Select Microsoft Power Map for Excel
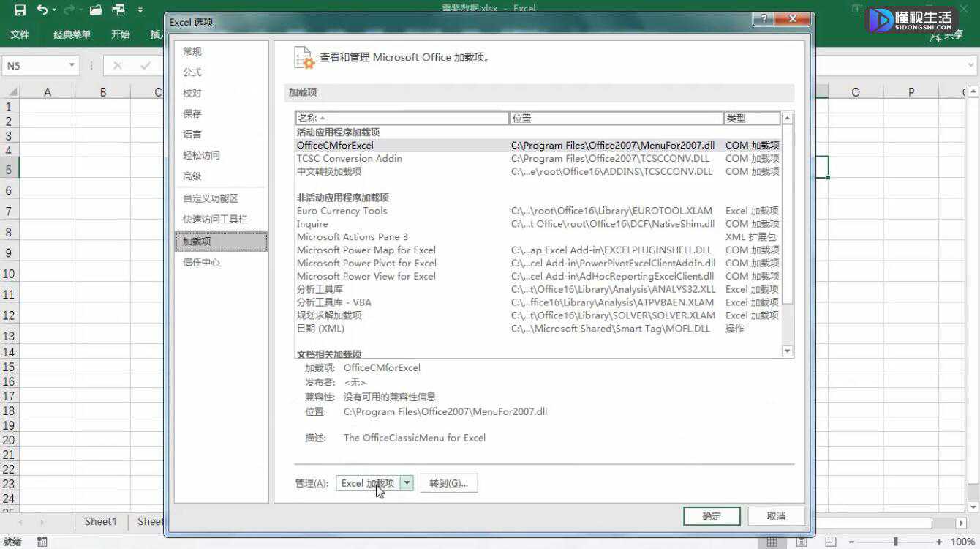This screenshot has height=549, width=980. click(x=538, y=250)
